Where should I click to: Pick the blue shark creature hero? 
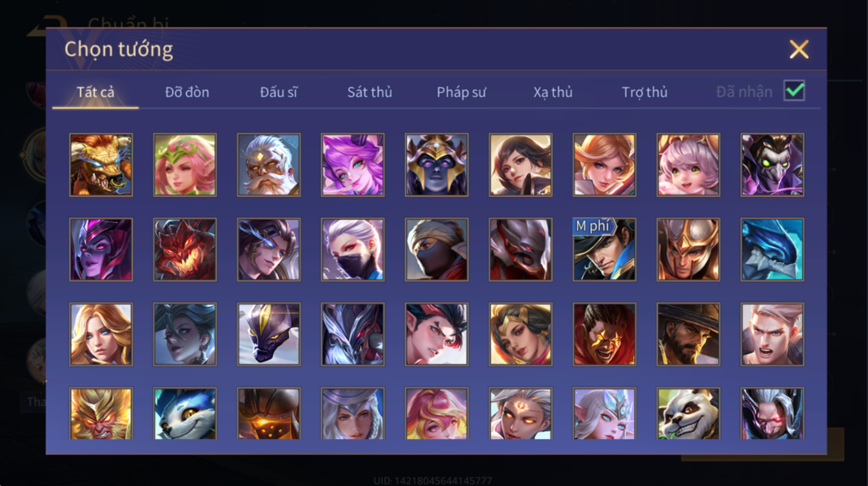[x=772, y=250]
